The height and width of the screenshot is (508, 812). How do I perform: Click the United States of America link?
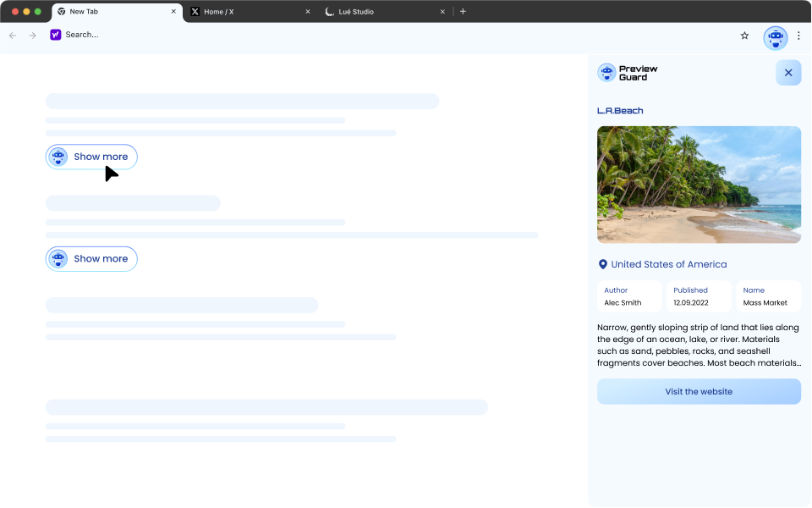[668, 264]
